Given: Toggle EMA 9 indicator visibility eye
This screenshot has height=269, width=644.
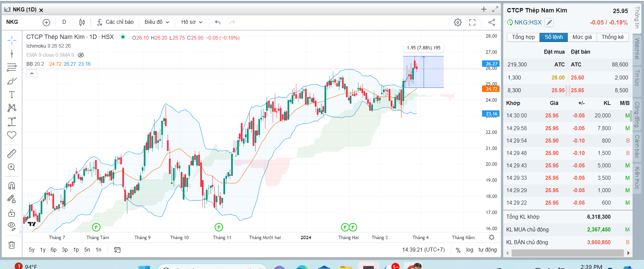Looking at the screenshot, I should click(x=81, y=55).
